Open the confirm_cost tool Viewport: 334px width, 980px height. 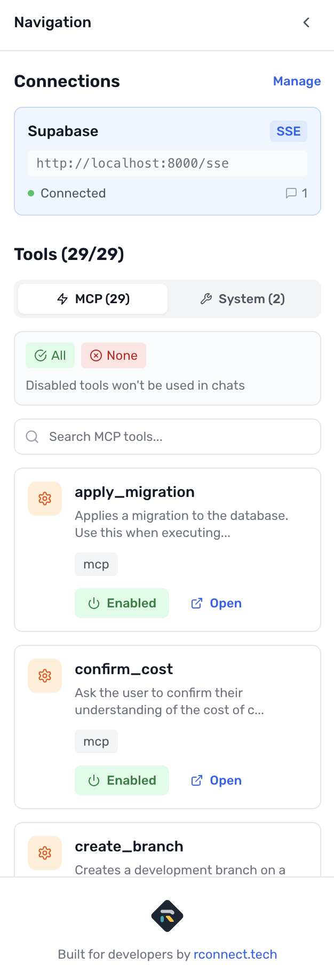click(217, 780)
